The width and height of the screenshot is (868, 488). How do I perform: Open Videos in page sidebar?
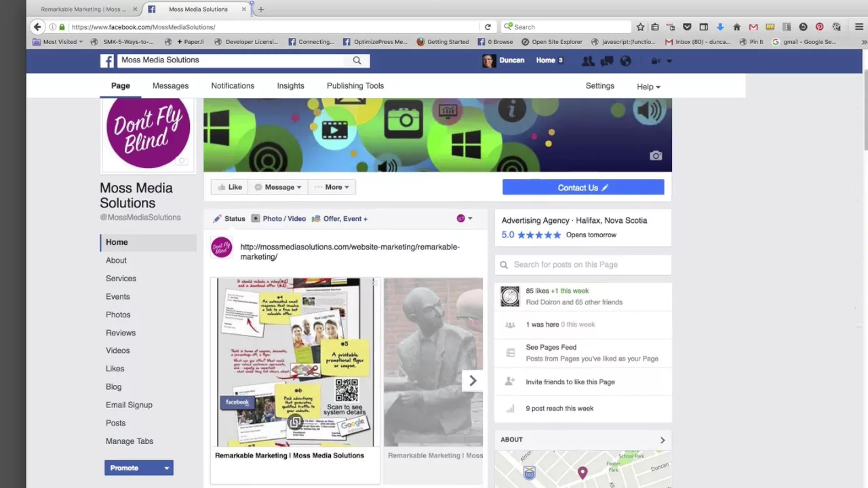(118, 350)
